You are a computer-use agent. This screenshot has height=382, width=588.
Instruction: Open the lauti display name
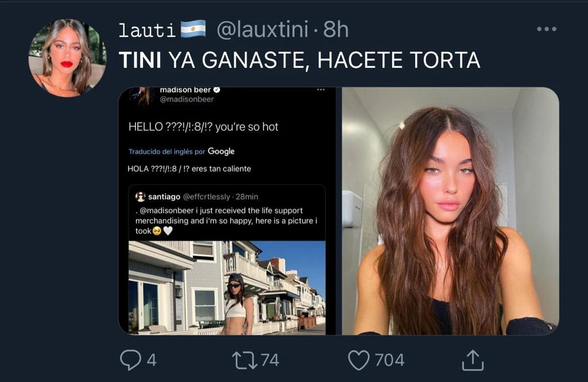[147, 30]
